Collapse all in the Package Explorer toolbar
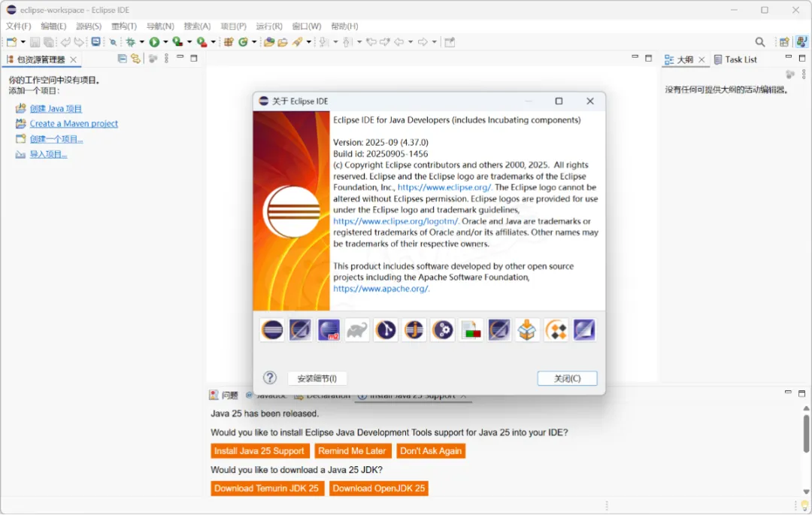This screenshot has width=812, height=515. click(123, 59)
